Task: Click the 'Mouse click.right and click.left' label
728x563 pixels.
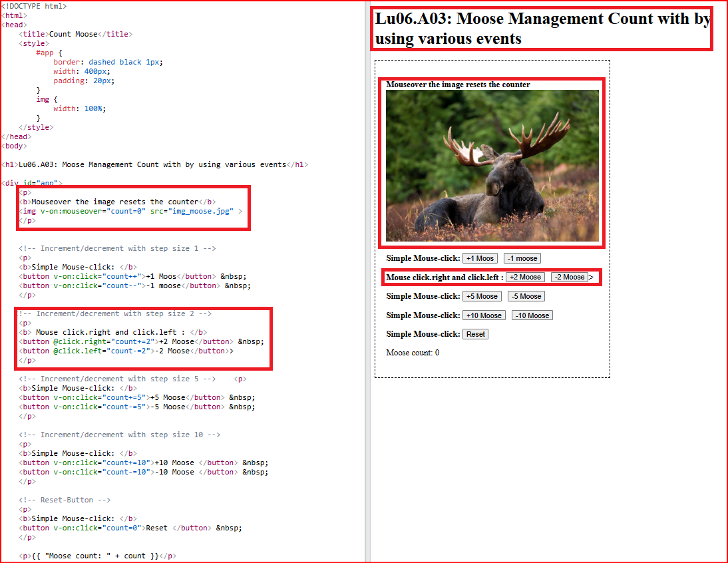Action: pyautogui.click(x=445, y=277)
